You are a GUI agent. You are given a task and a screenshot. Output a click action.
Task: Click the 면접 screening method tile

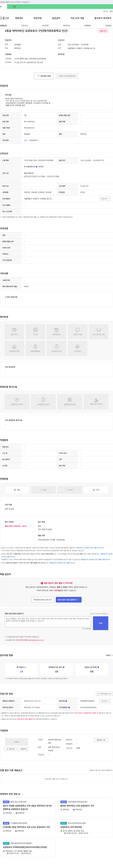pyautogui.click(x=43, y=490)
